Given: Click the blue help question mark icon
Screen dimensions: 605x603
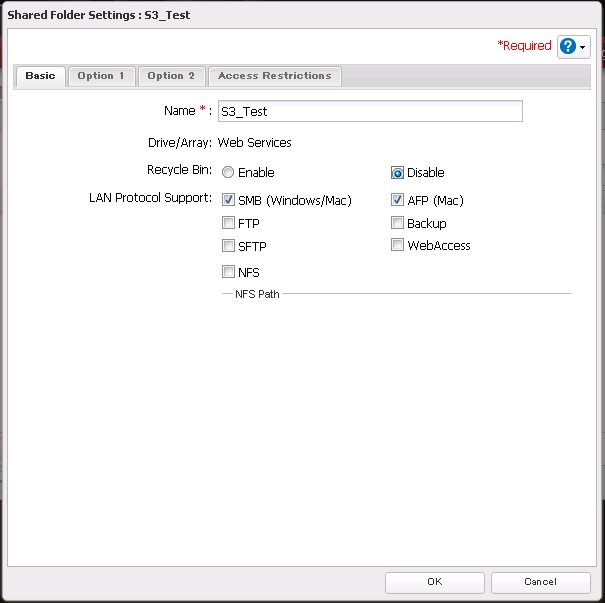Looking at the screenshot, I should pos(568,47).
